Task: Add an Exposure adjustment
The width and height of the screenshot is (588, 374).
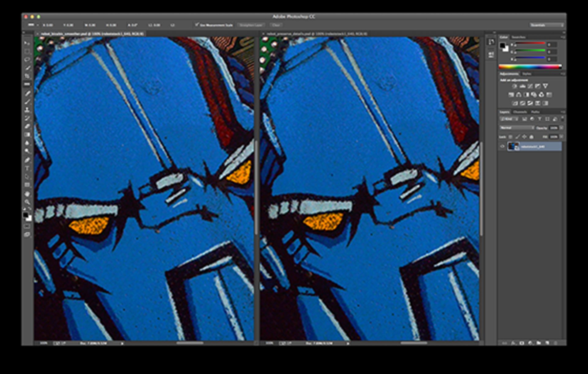Action: (538, 86)
